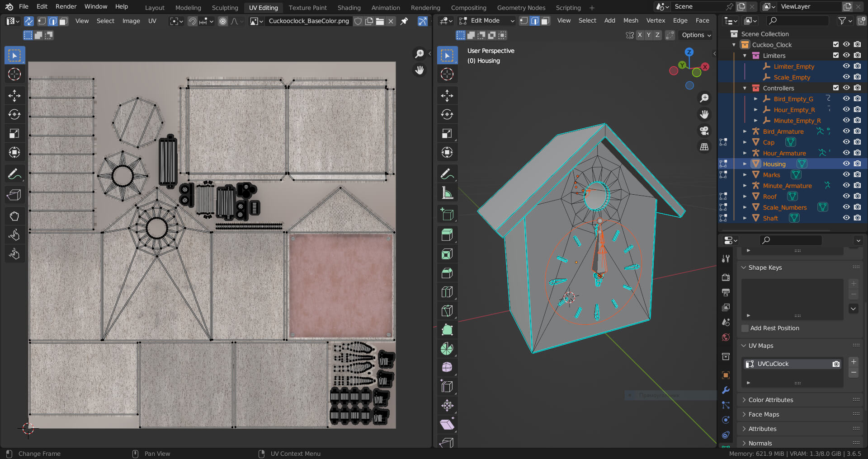Open the Options dropdown in viewport header

point(696,35)
